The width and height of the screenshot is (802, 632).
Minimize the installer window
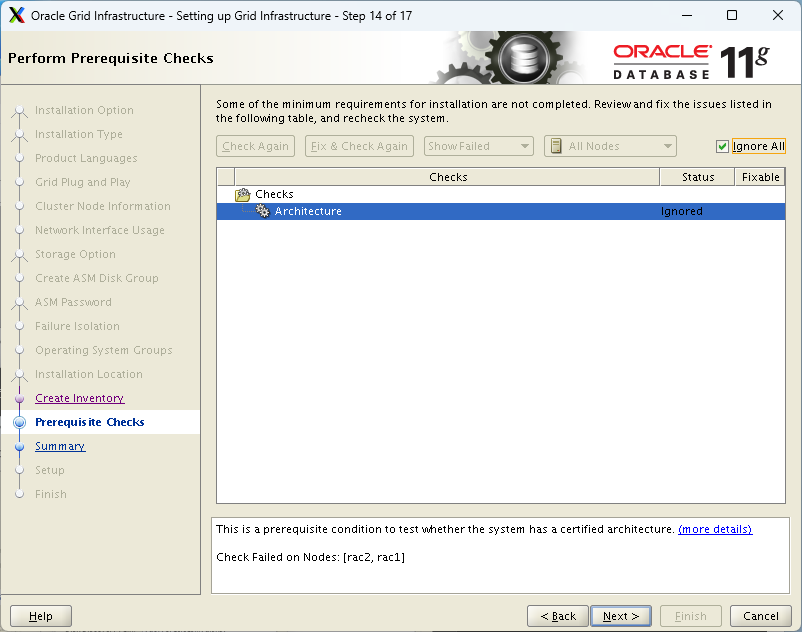click(x=687, y=15)
